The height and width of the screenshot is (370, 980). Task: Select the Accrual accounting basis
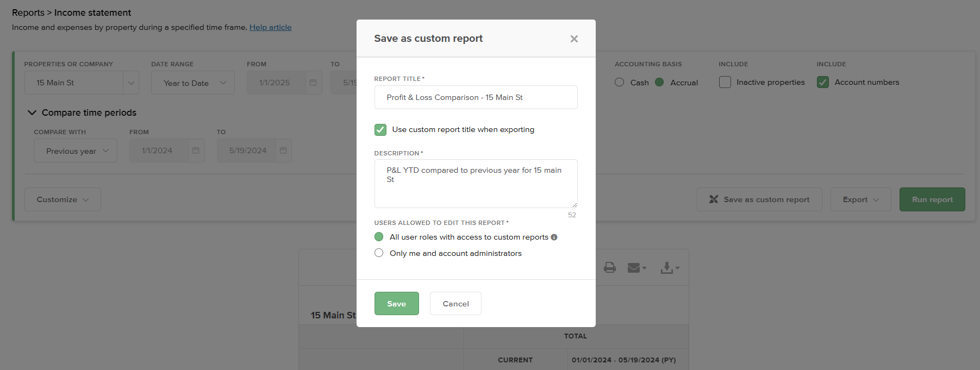click(x=659, y=83)
